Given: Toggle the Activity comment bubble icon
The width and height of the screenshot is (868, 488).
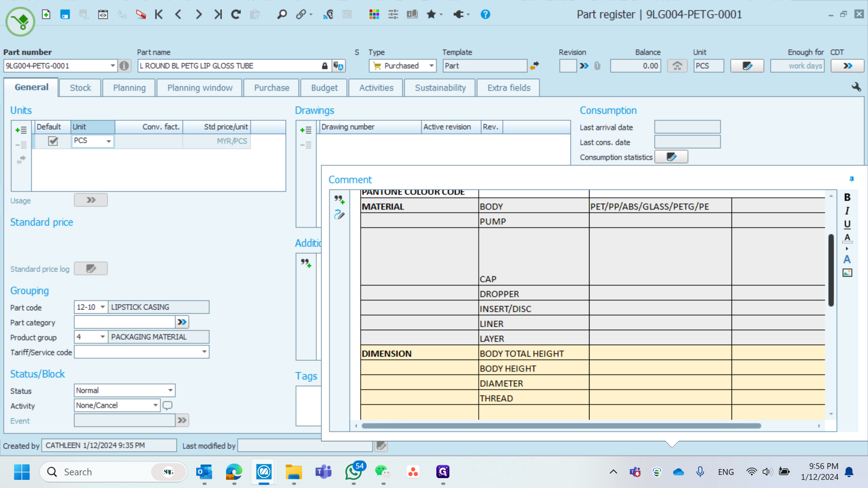Looking at the screenshot, I should pos(167,405).
